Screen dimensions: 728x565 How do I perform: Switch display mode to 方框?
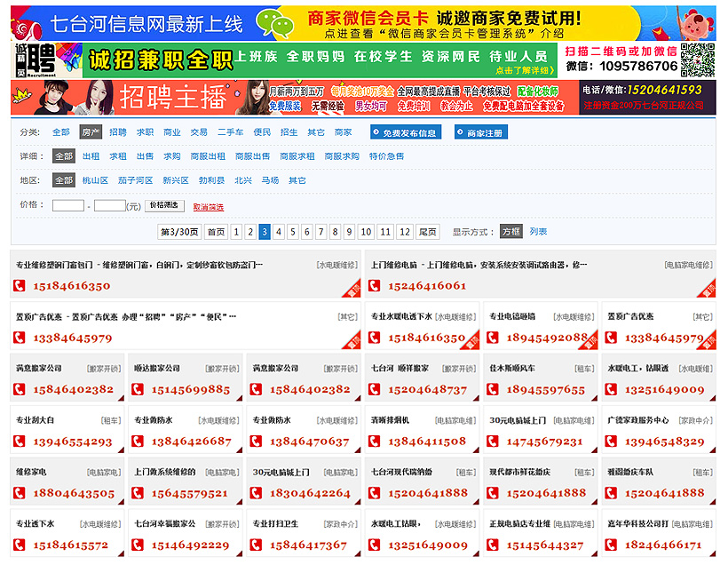pyautogui.click(x=510, y=232)
